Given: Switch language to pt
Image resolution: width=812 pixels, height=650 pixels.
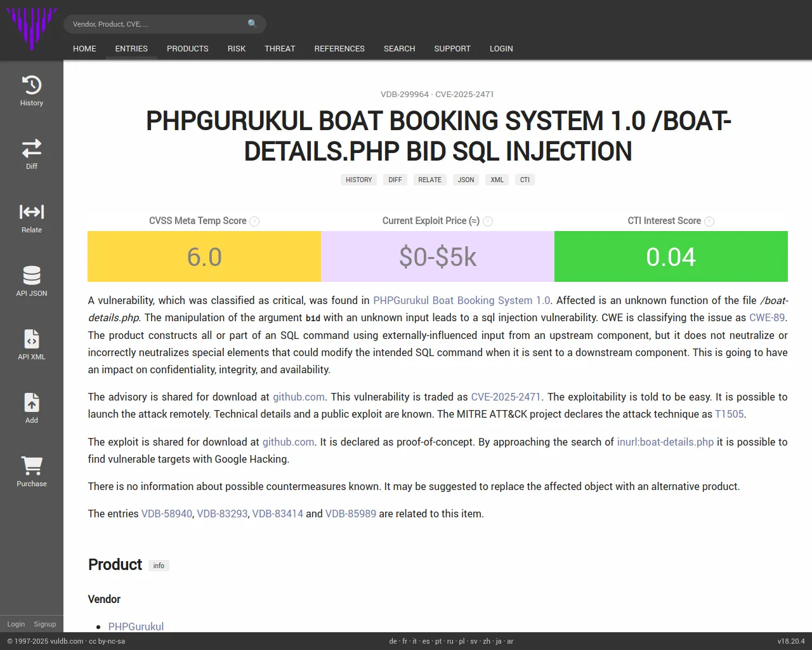Looking at the screenshot, I should click(438, 641).
